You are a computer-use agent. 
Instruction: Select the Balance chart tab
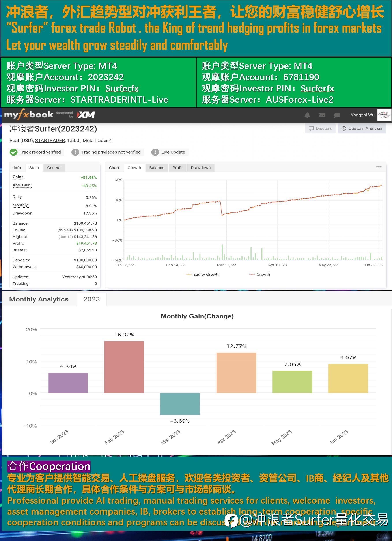[x=157, y=168]
